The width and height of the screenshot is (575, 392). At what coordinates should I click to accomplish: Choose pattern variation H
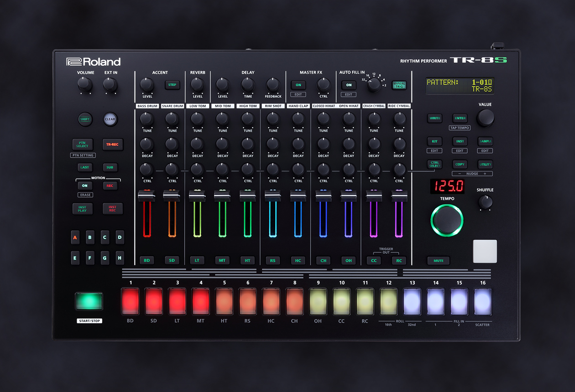point(120,258)
